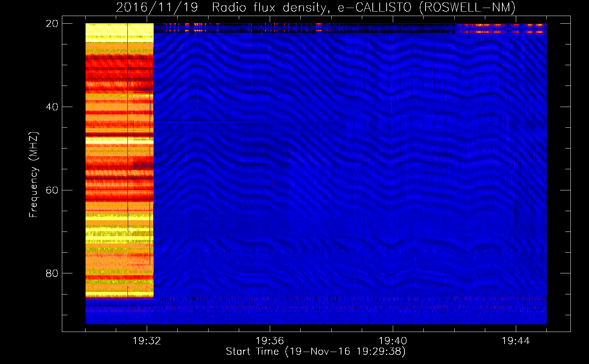
Task: Click the 'Frequency (MHZ)' axis label
Action: 33,175
